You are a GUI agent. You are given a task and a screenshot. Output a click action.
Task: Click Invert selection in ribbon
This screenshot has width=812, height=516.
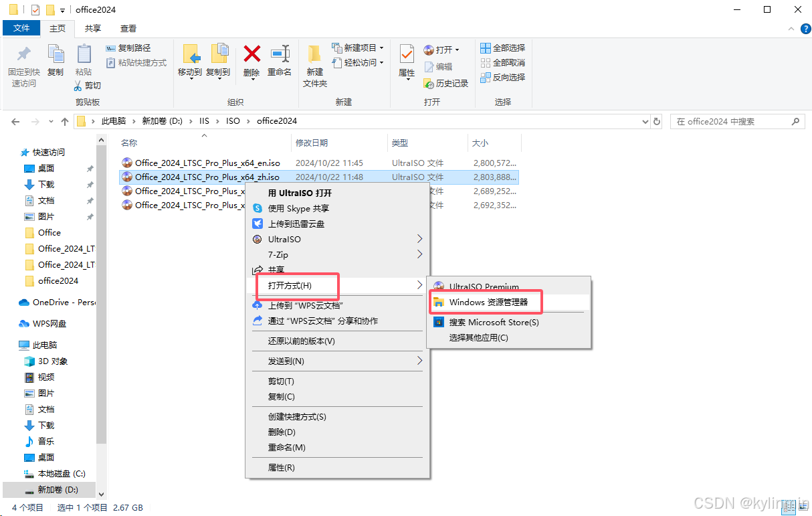click(503, 78)
